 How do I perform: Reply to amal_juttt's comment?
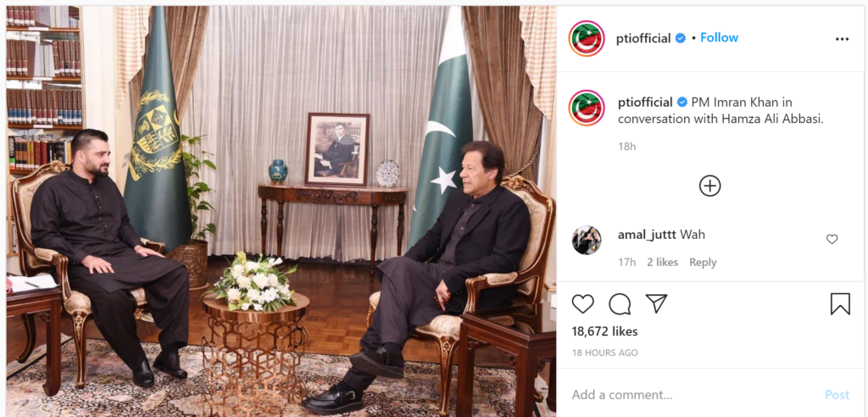point(703,263)
